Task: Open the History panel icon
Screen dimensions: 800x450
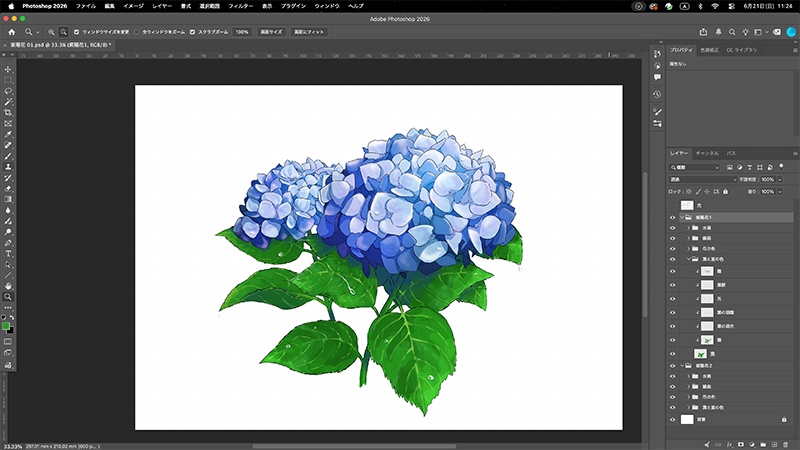Action: (657, 94)
